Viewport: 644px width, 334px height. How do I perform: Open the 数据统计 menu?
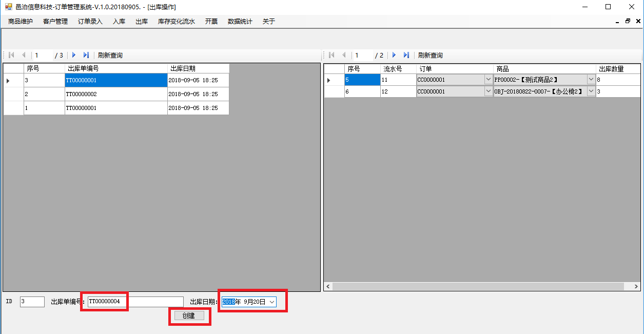pyautogui.click(x=240, y=21)
